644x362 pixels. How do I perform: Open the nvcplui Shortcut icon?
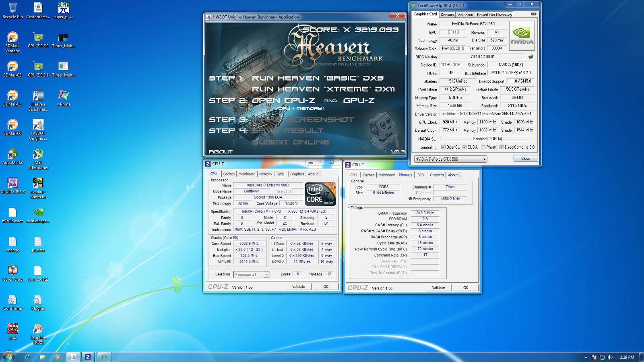coord(38,188)
